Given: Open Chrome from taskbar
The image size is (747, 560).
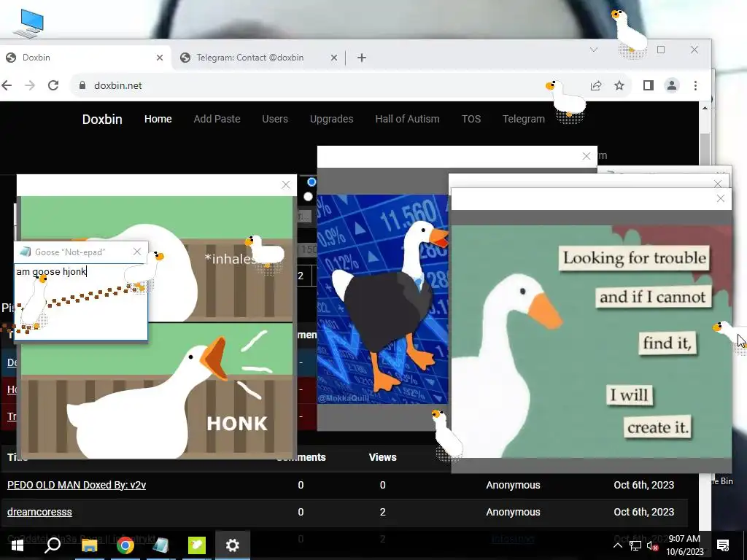Looking at the screenshot, I should coord(125,545).
